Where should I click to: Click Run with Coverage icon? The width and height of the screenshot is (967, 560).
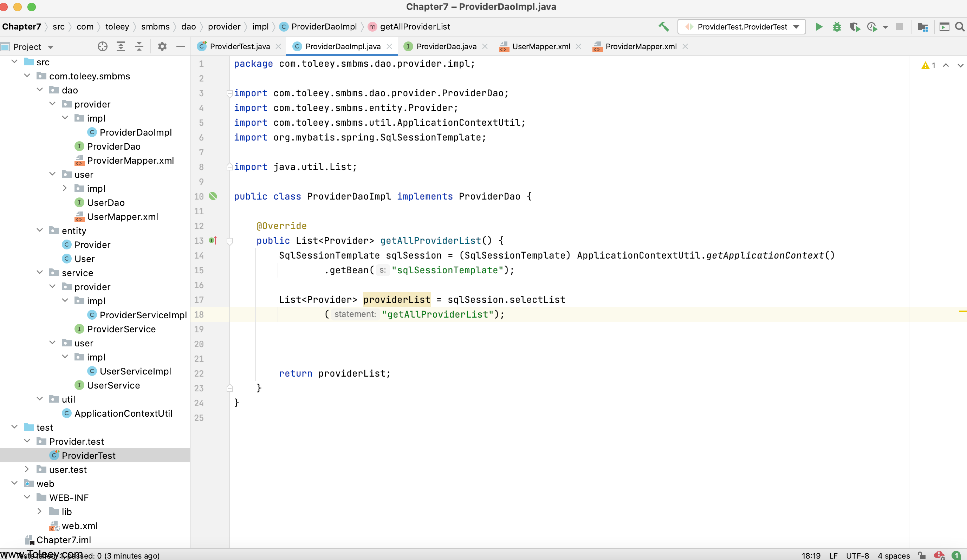(855, 27)
